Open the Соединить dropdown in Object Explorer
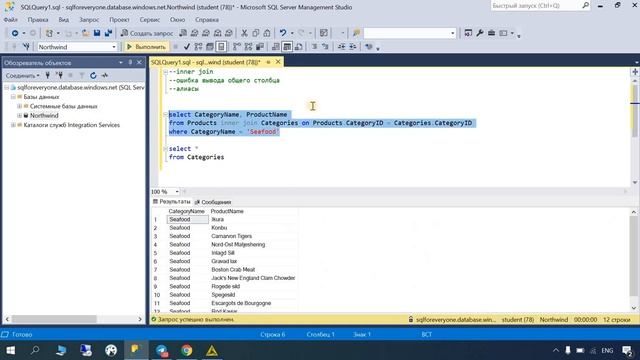The height and width of the screenshot is (360, 640). pos(22,76)
